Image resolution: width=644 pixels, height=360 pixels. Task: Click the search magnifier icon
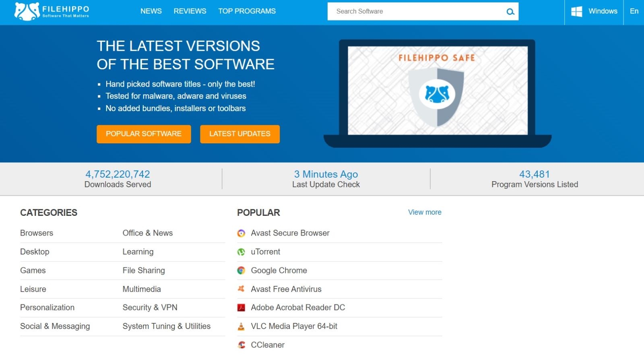point(510,12)
